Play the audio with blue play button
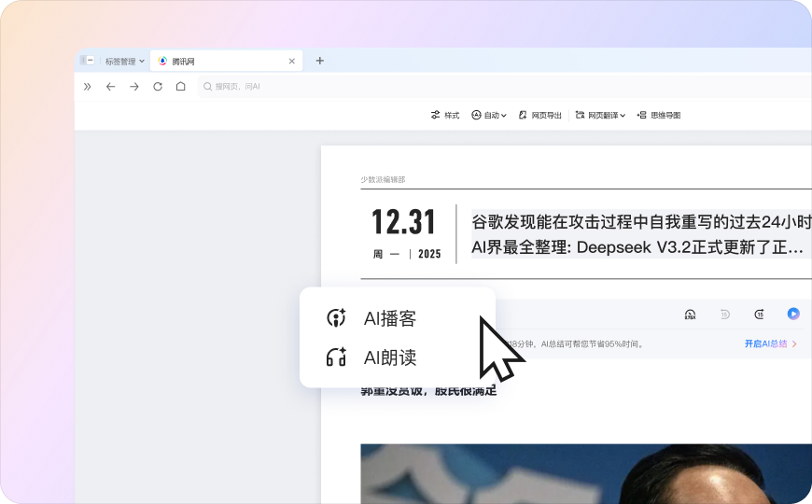This screenshot has width=812, height=504. [792, 314]
